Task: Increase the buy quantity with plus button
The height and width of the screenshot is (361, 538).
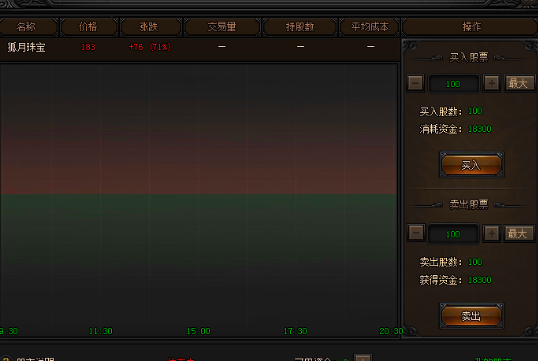Action: coord(491,83)
